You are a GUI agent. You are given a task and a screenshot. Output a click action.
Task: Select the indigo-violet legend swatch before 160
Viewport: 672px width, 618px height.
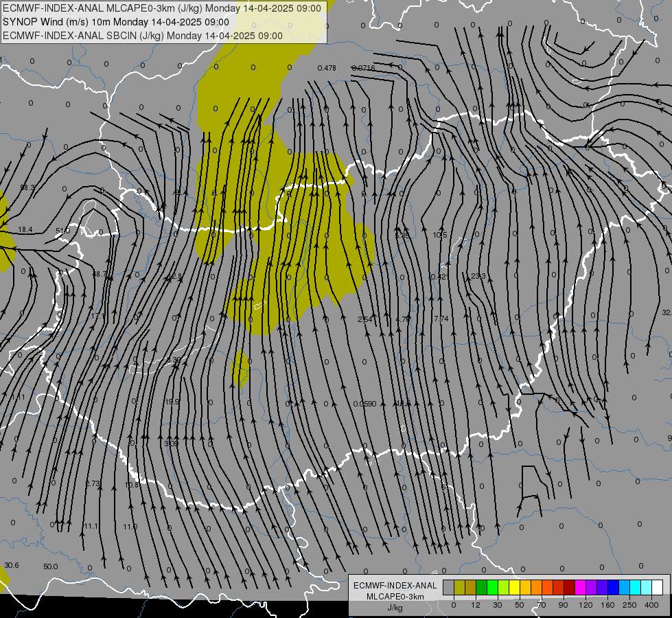tap(603, 588)
